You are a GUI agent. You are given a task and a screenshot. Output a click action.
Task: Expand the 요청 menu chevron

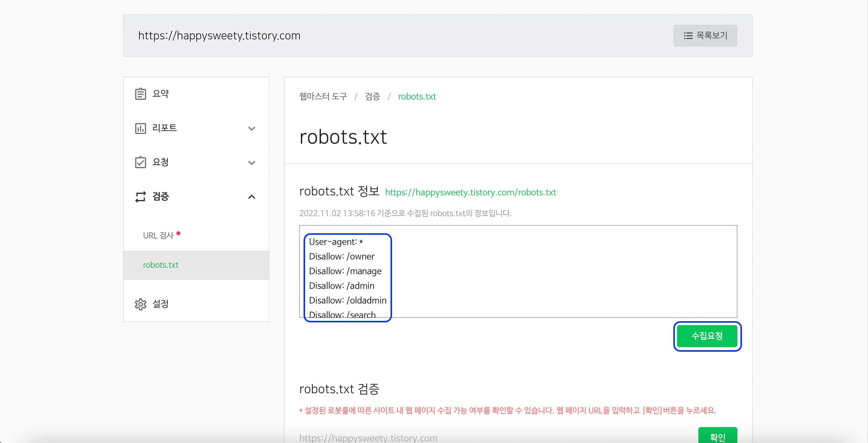click(251, 163)
